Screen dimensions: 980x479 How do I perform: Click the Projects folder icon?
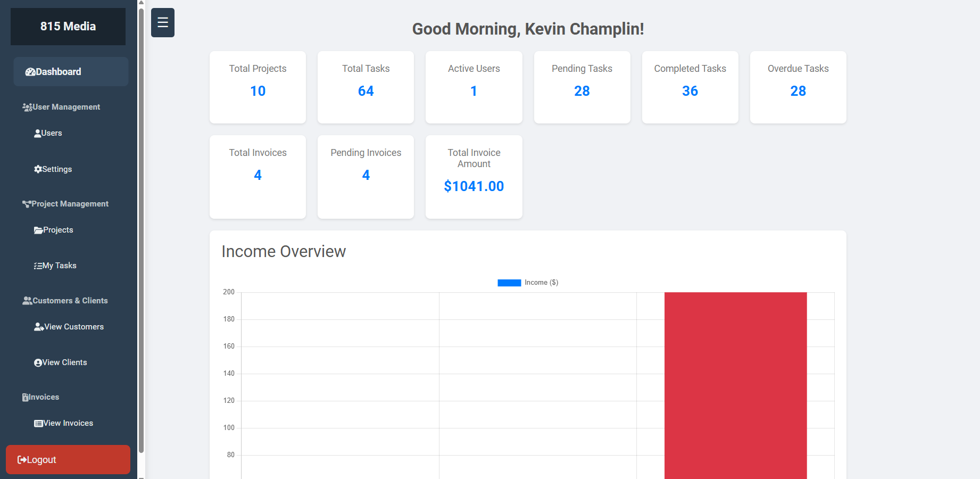tap(38, 230)
